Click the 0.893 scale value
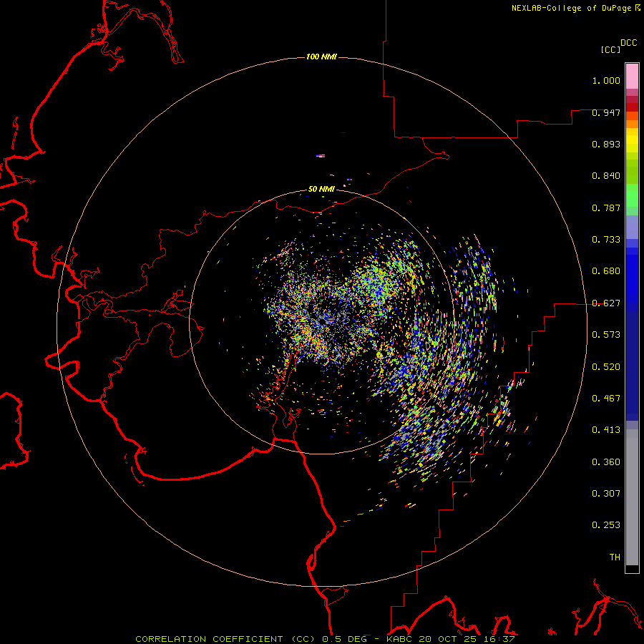Screen dimensions: 644x644 [606, 144]
